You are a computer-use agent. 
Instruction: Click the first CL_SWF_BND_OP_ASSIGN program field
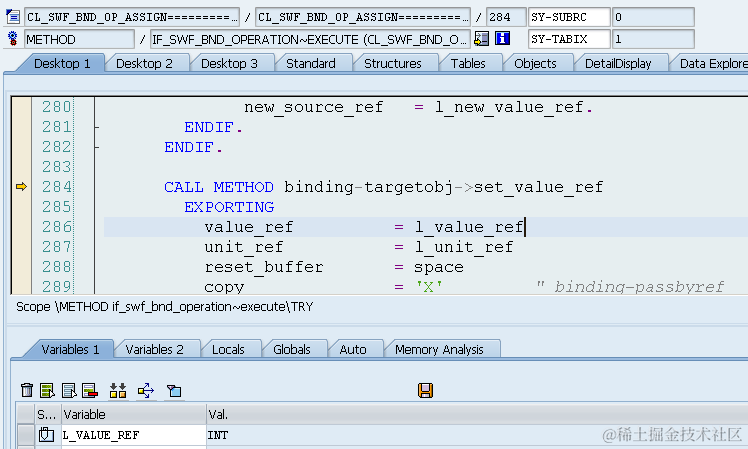[x=132, y=17]
